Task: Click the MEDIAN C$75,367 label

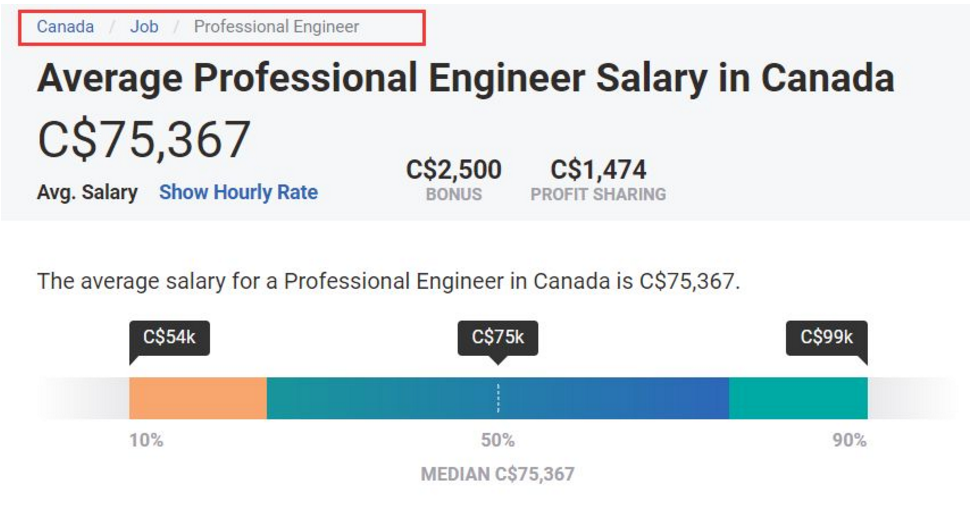Action: [497, 474]
